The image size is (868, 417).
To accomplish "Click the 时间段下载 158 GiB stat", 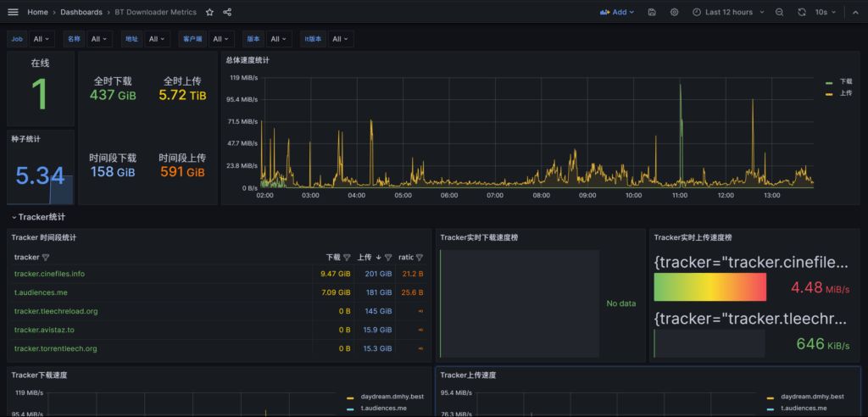I will click(x=113, y=165).
